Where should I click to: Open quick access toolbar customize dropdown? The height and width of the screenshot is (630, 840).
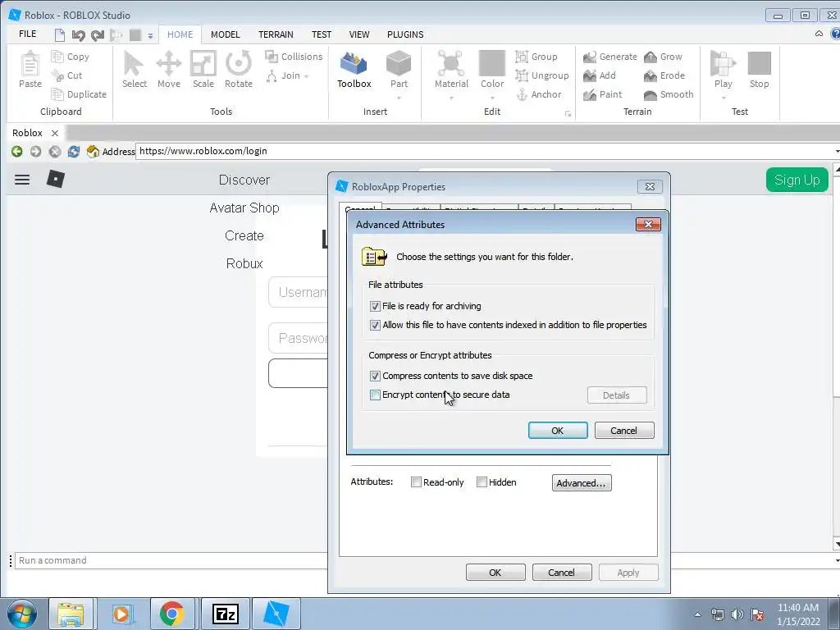151,36
